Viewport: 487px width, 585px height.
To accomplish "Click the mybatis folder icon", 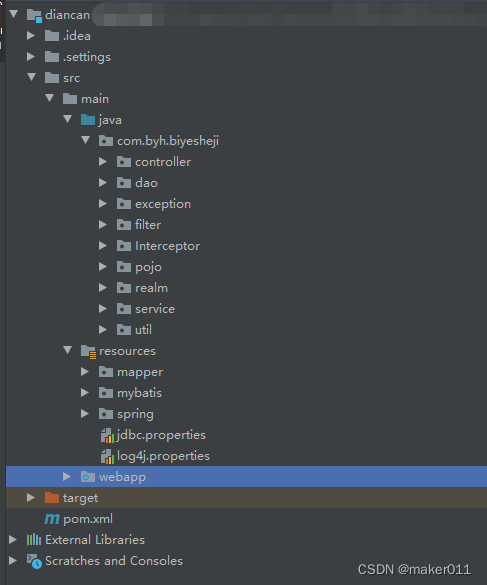I will point(106,392).
